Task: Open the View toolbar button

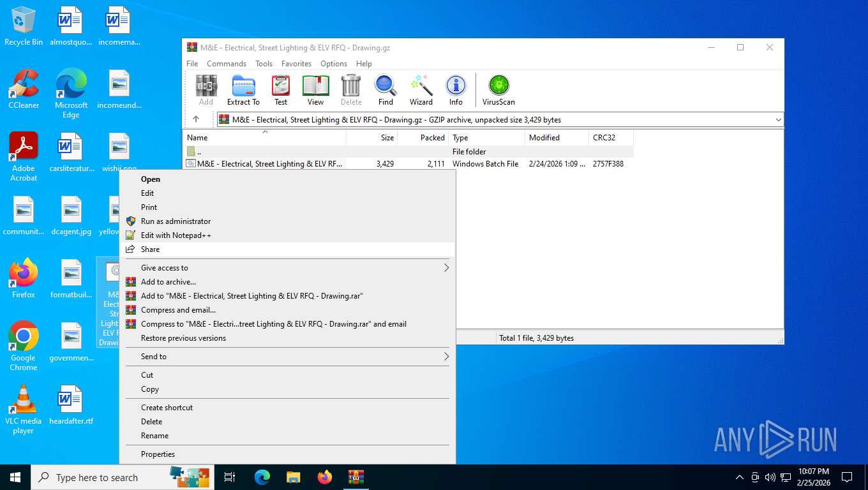Action: 315,90
